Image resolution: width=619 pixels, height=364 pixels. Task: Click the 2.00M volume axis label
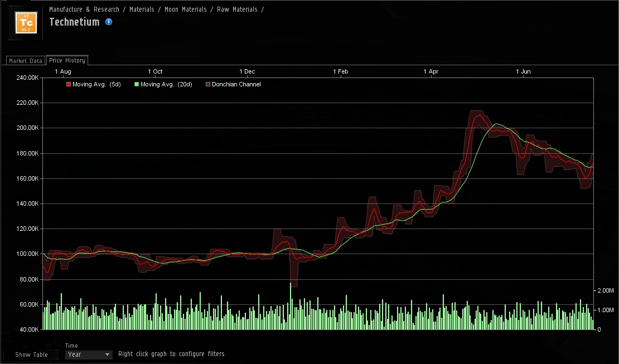(606, 290)
